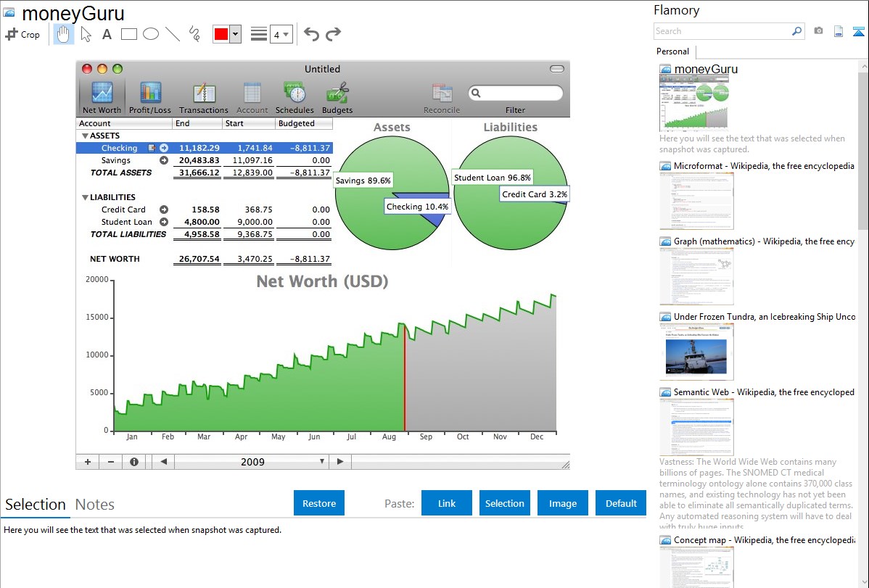Screen dimensions: 869x588
Task: Click the undo arrow
Action: click(x=311, y=34)
